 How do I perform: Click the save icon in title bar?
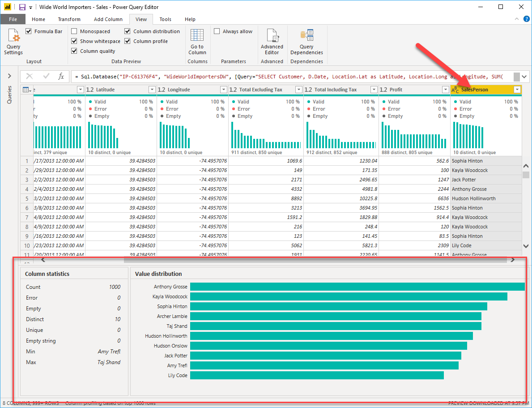(22, 7)
